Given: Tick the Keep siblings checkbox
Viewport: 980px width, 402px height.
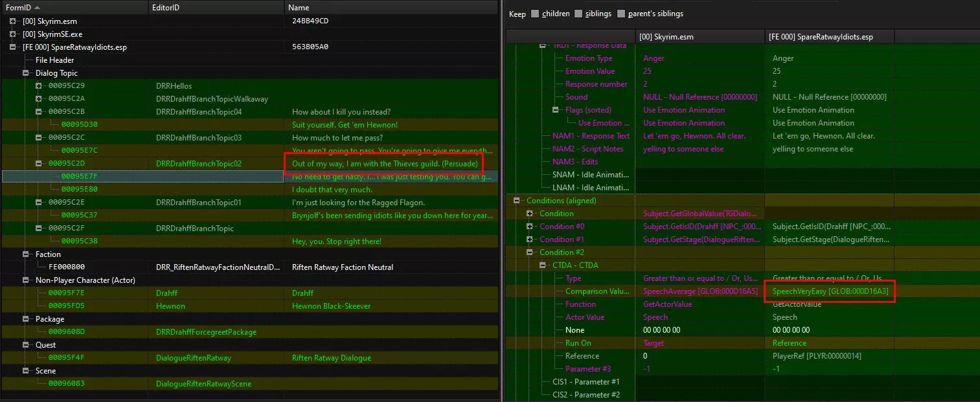Looking at the screenshot, I should [578, 14].
